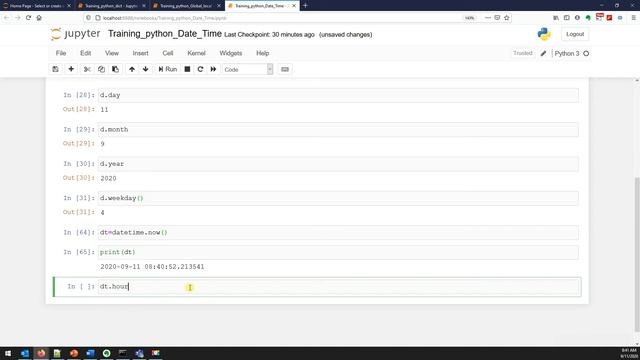This screenshot has height=360, width=640.
Task: Reload the page in browser
Action: click(x=28, y=18)
